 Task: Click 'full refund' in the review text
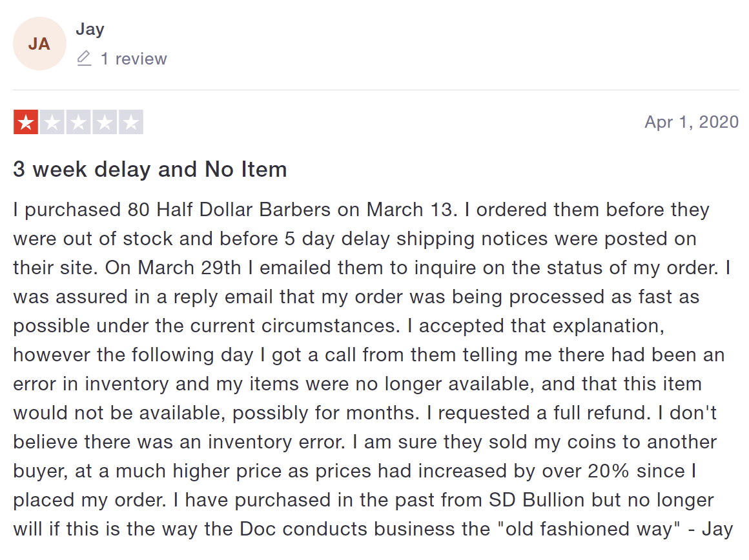(602, 413)
